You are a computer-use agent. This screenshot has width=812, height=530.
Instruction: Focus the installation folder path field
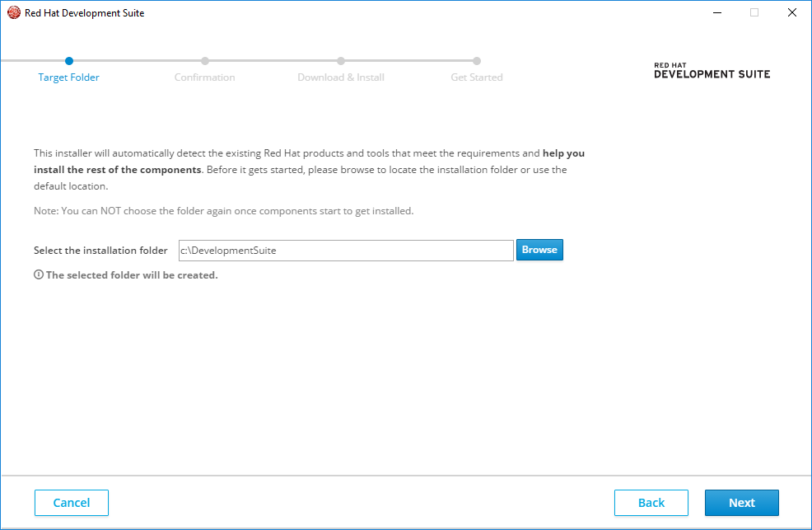[x=346, y=251]
